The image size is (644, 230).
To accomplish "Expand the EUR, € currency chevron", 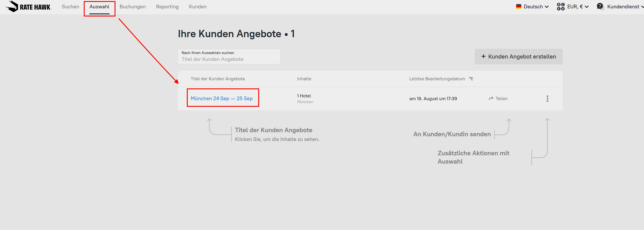I will 586,7.
